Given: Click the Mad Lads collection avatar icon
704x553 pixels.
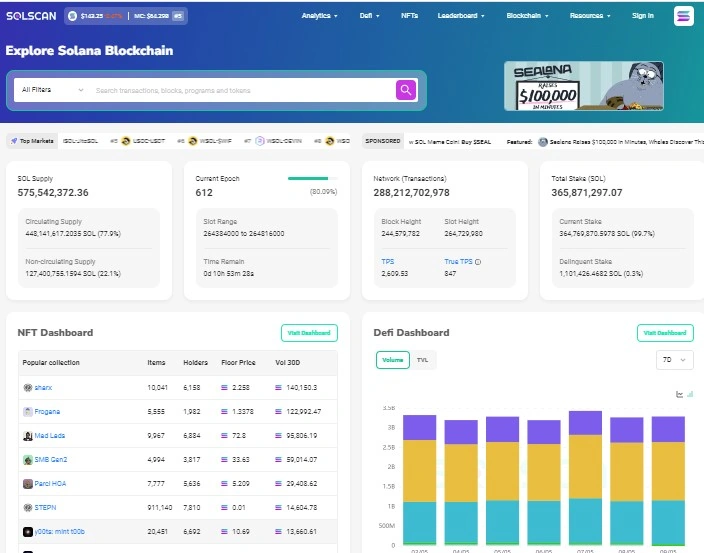Looking at the screenshot, I should click(28, 435).
